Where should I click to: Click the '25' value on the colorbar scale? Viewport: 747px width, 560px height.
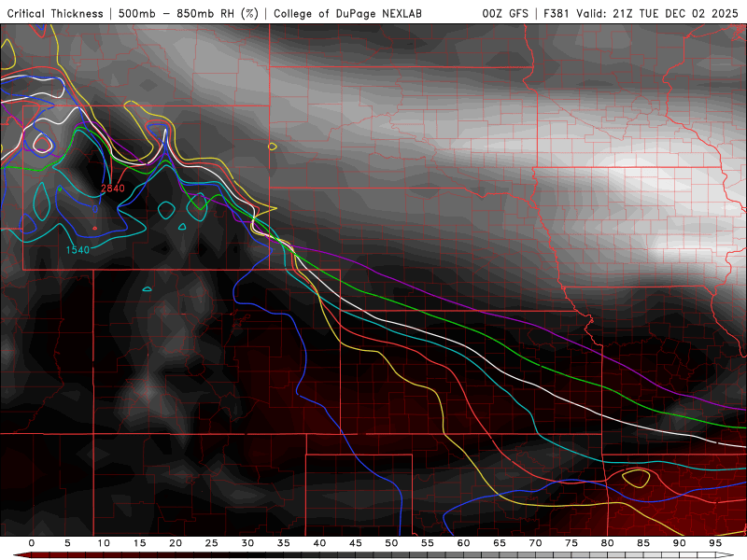point(212,543)
